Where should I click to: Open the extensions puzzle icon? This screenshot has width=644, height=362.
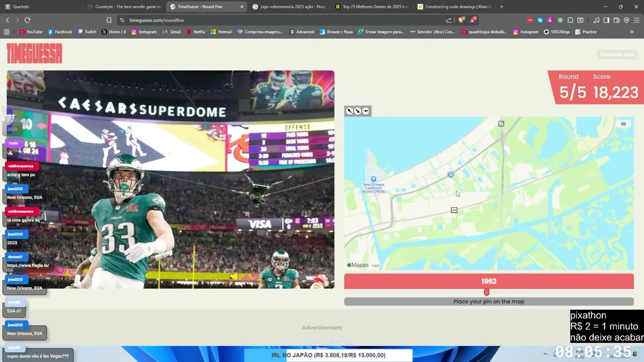(570, 20)
